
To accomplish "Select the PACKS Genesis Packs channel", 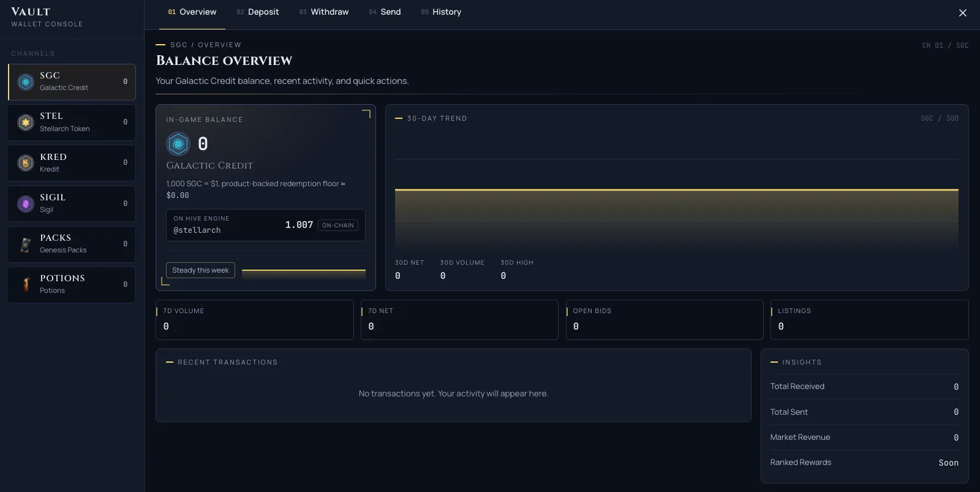I will point(72,244).
